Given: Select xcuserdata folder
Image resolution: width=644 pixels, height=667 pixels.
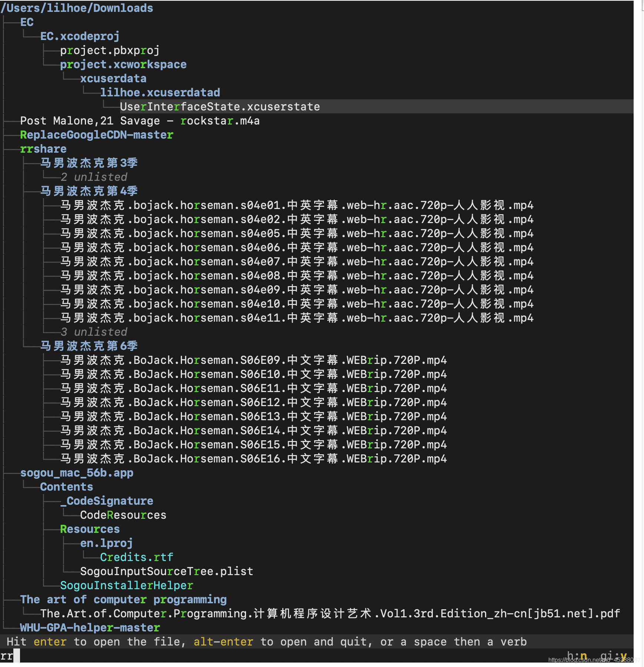Looking at the screenshot, I should click(x=113, y=79).
